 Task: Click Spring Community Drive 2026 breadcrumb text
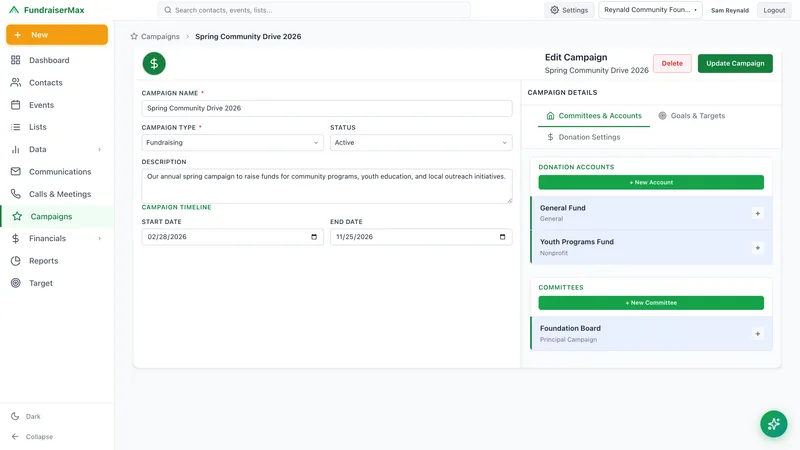click(248, 36)
